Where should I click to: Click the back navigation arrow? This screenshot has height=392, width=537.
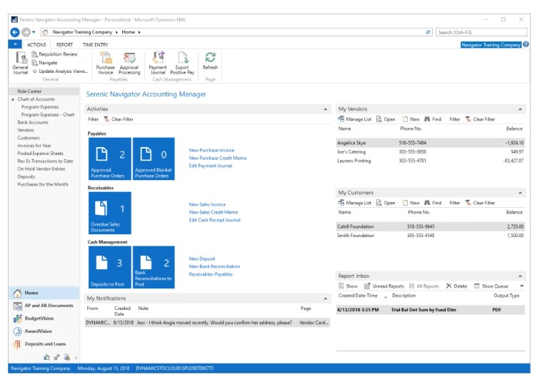coord(16,32)
